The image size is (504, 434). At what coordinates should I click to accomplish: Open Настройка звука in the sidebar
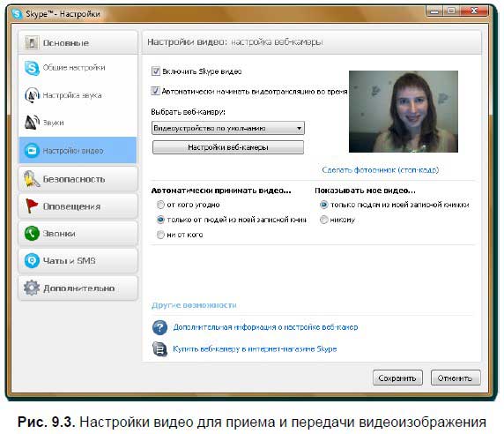pyautogui.click(x=78, y=95)
